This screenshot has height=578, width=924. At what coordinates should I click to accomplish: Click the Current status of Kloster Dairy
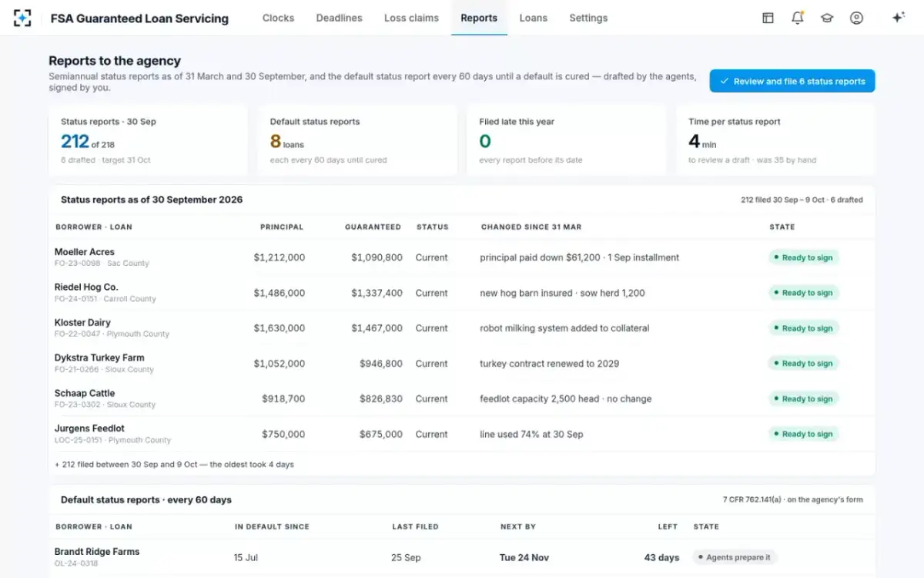point(431,328)
